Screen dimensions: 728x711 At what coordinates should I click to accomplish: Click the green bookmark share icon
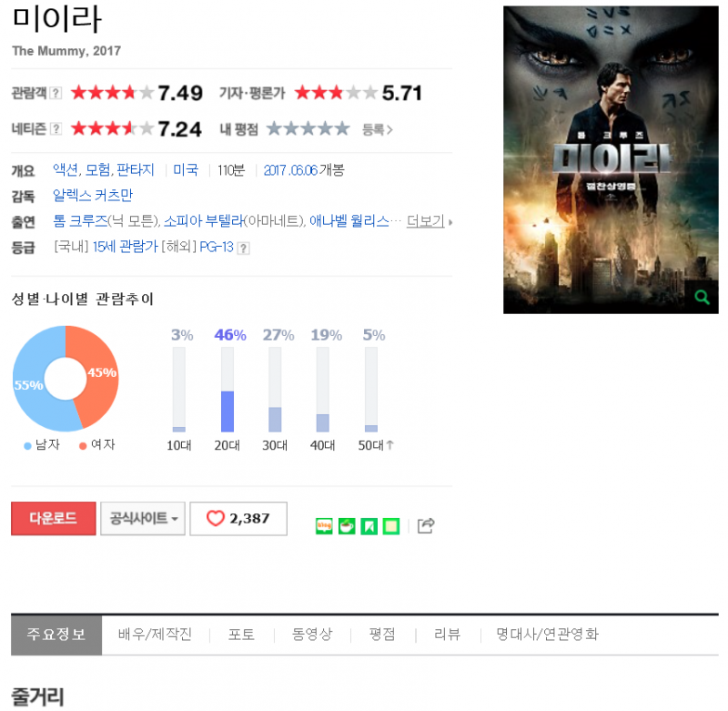369,526
